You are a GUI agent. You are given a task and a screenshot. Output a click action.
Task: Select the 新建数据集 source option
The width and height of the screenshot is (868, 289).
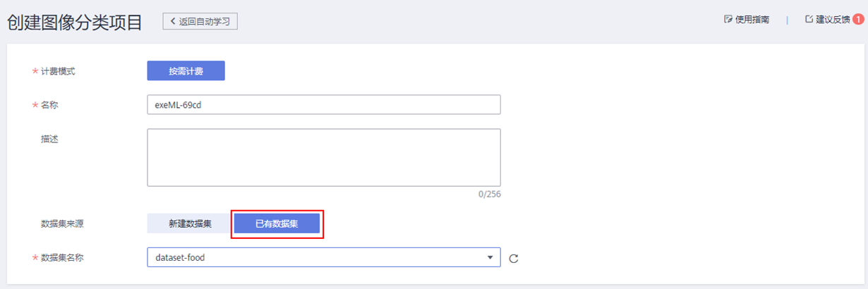pyautogui.click(x=189, y=223)
